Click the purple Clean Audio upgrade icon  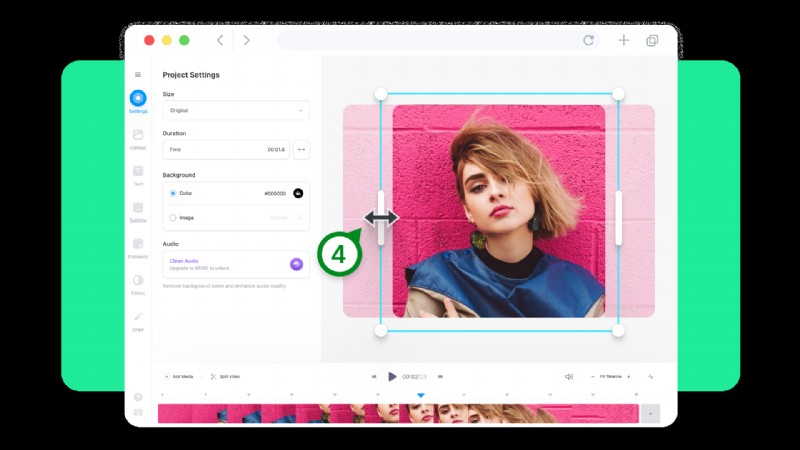(296, 264)
